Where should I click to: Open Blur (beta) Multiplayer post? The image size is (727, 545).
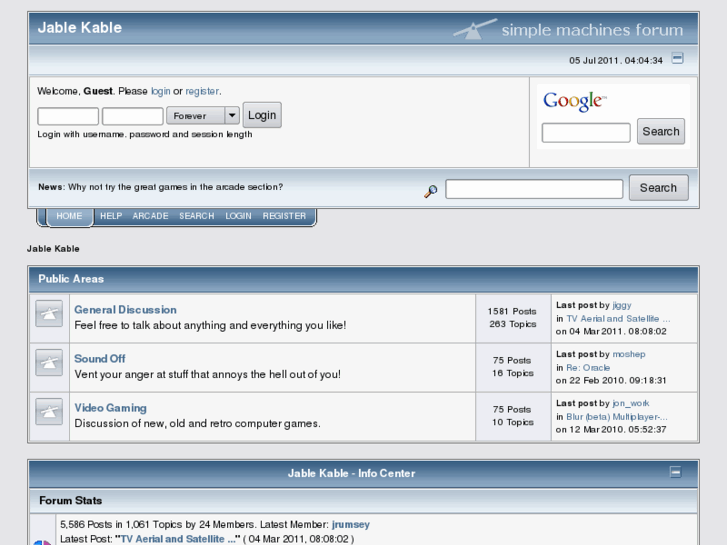click(617, 417)
